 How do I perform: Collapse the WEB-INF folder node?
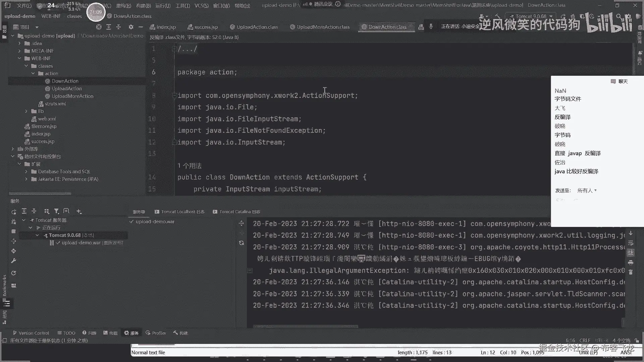click(19, 58)
